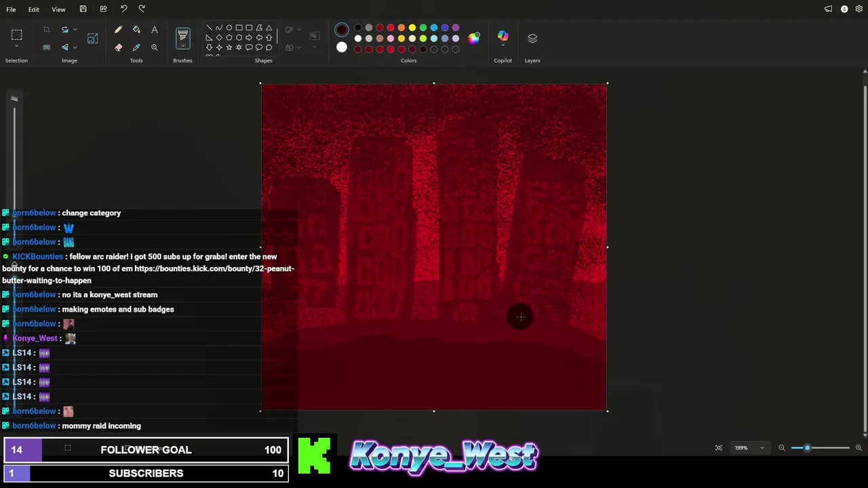
Task: Open the File menu
Action: (11, 9)
